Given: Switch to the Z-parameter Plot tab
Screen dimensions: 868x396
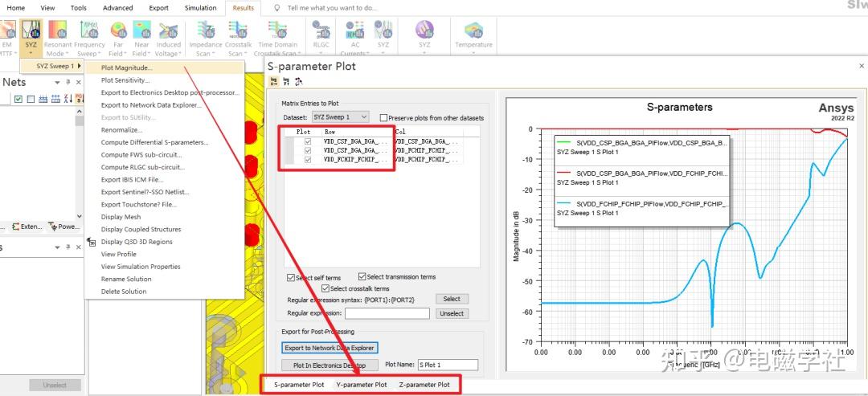Looking at the screenshot, I should [424, 385].
